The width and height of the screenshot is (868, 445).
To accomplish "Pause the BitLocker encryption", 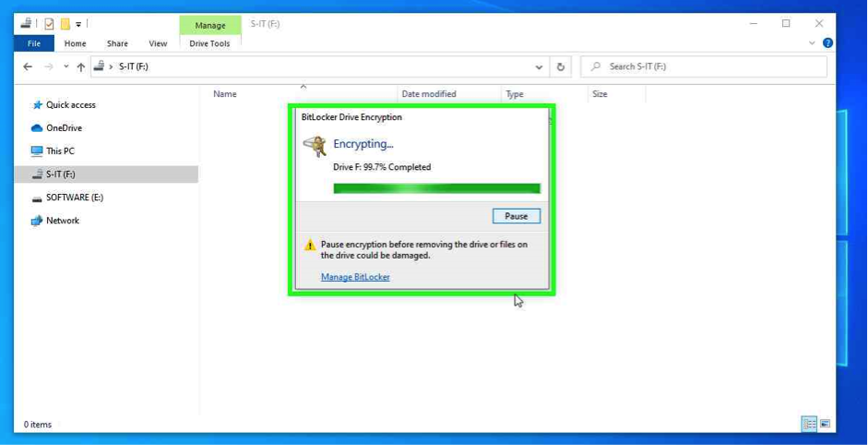I will pos(516,216).
